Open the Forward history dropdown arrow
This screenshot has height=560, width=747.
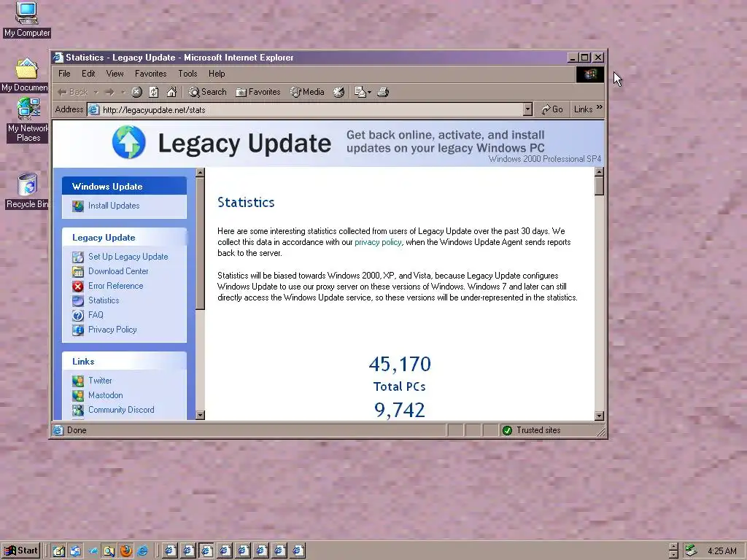pos(123,92)
